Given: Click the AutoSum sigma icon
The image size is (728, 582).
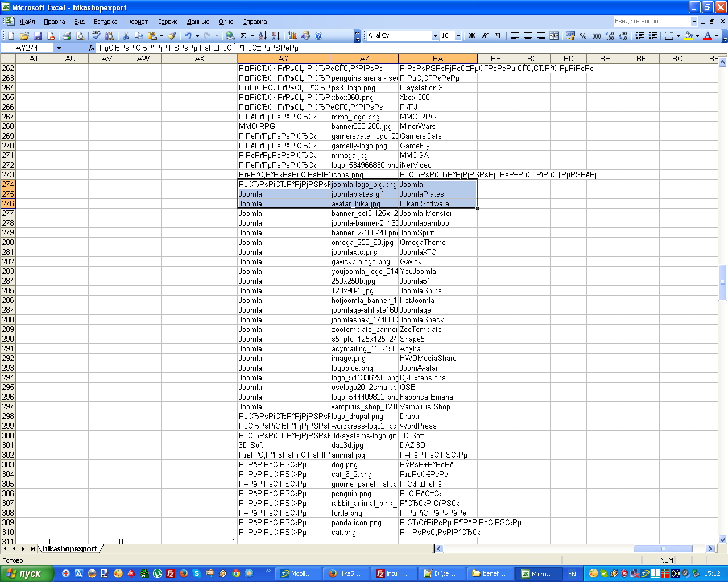Looking at the screenshot, I should [243, 36].
